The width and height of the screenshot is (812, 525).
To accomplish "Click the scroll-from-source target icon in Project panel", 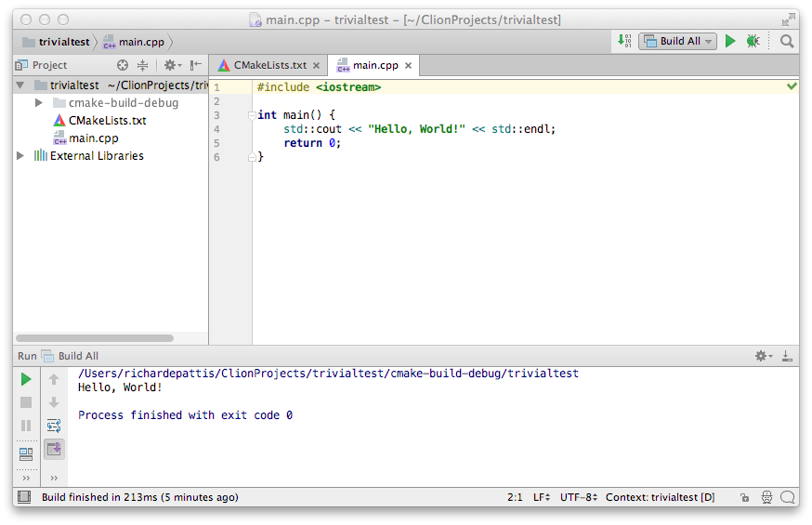I will coord(123,65).
